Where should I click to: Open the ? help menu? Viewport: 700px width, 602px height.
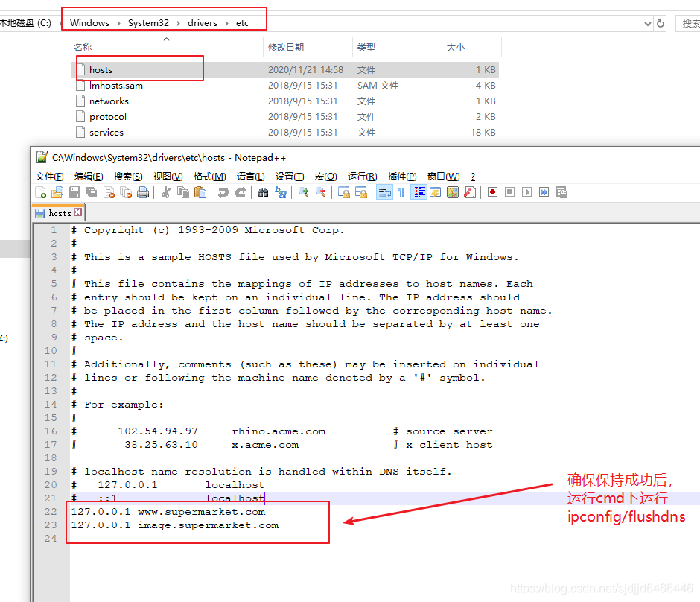coord(473,177)
